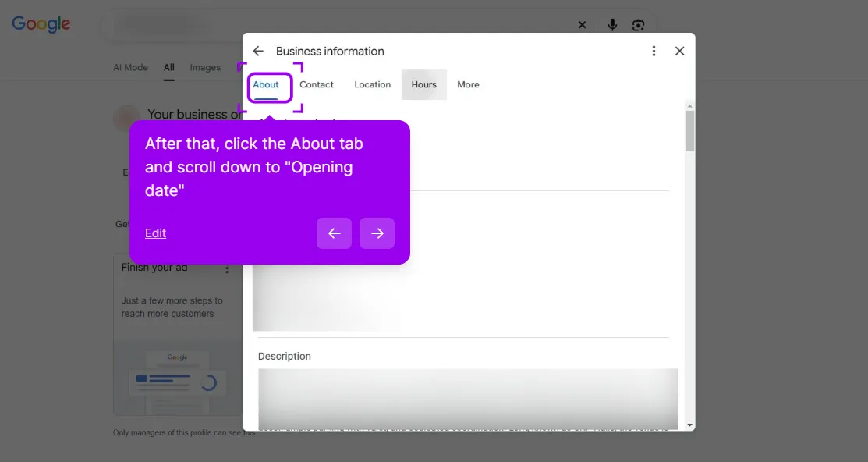Open the More tab

[x=469, y=85]
